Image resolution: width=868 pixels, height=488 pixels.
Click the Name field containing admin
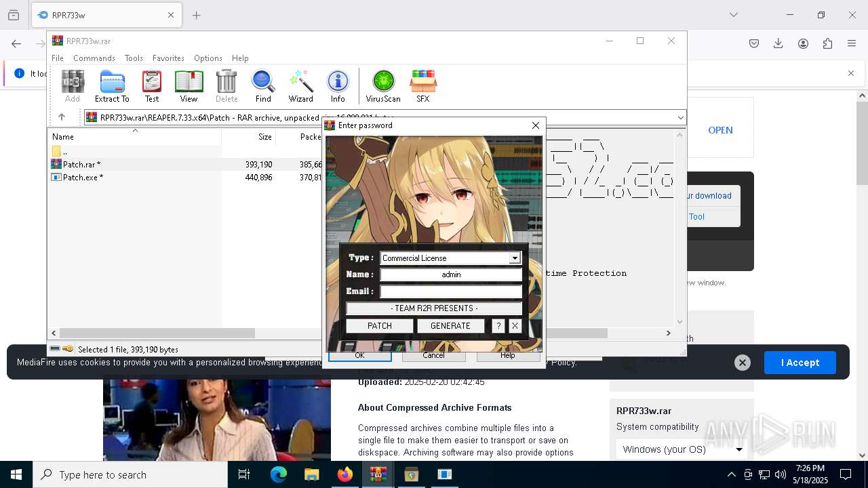[451, 274]
